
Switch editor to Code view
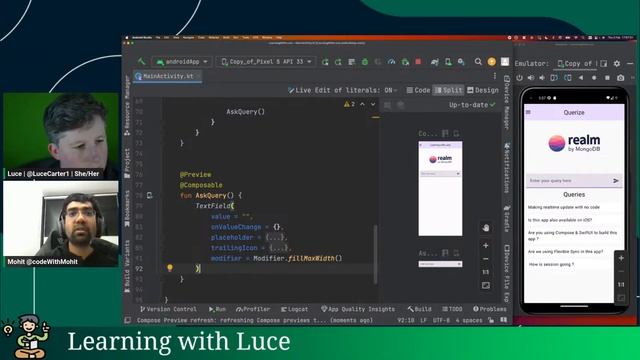[418, 90]
